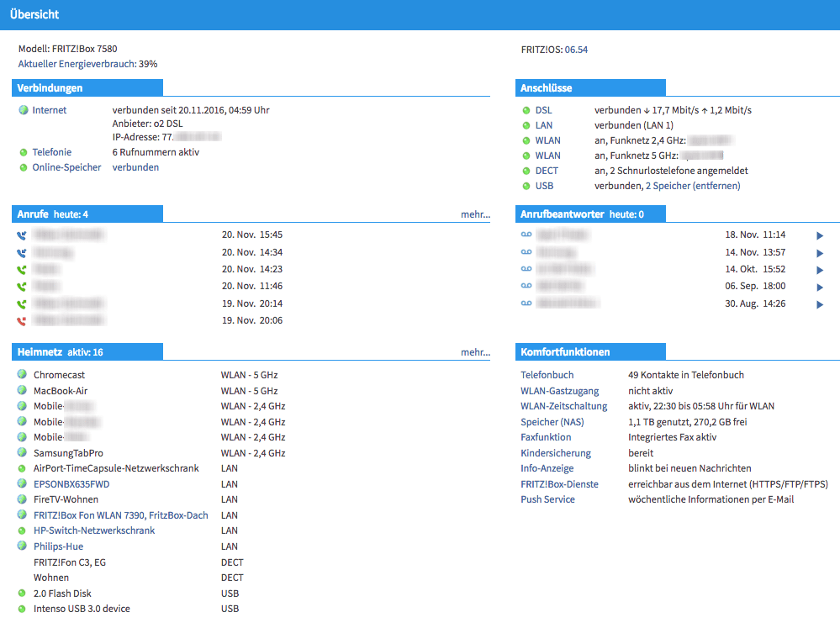
Task: Click incoming call icon at 20. Nov. 15:45
Action: (21, 235)
